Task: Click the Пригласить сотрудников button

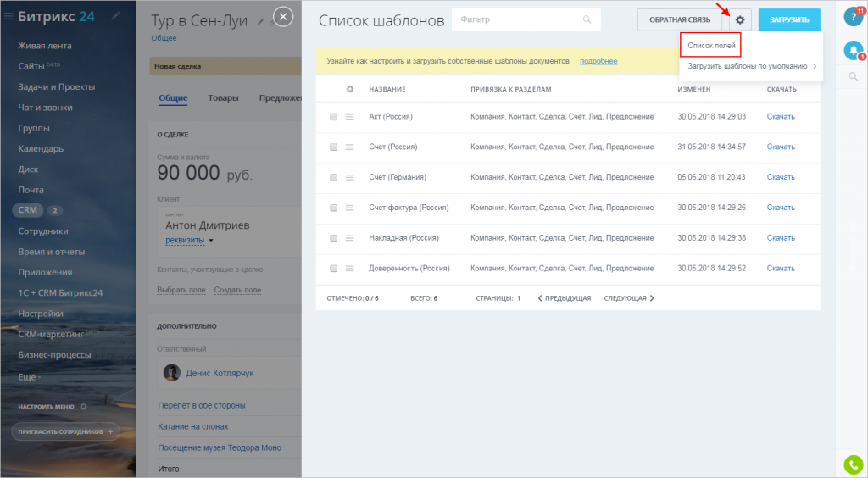Action: tap(65, 431)
